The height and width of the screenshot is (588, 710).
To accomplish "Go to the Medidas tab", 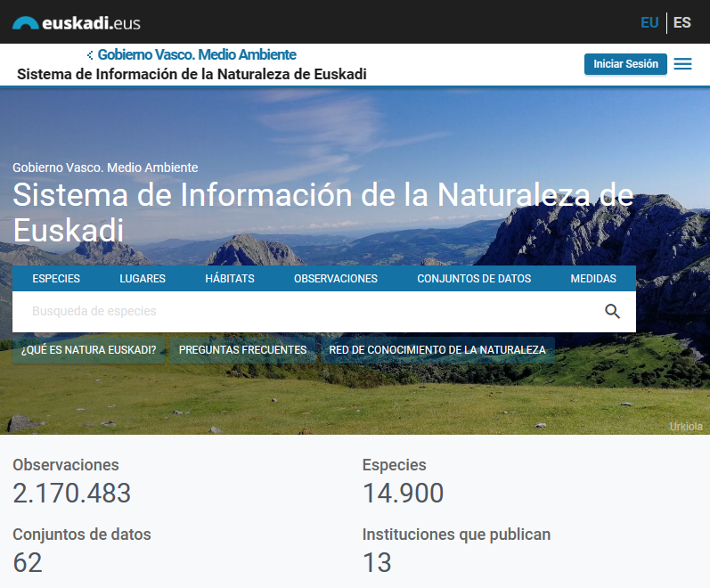I will coord(593,279).
